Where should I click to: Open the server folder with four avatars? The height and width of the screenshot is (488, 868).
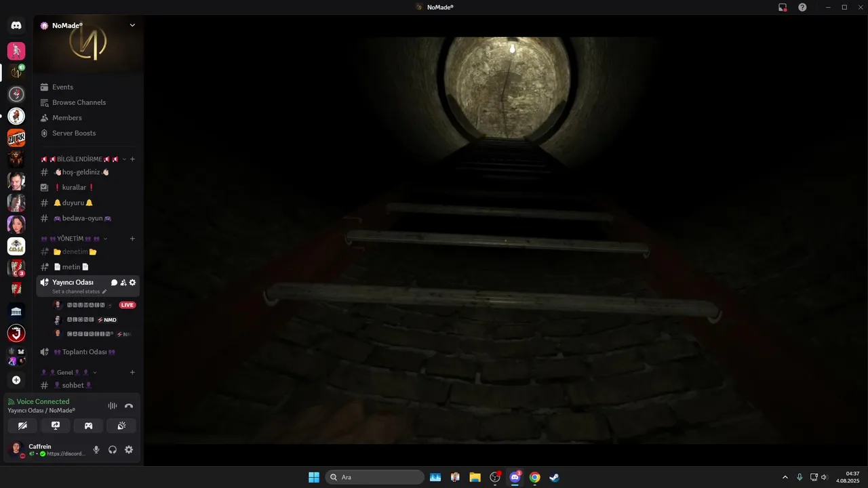pos(16,356)
